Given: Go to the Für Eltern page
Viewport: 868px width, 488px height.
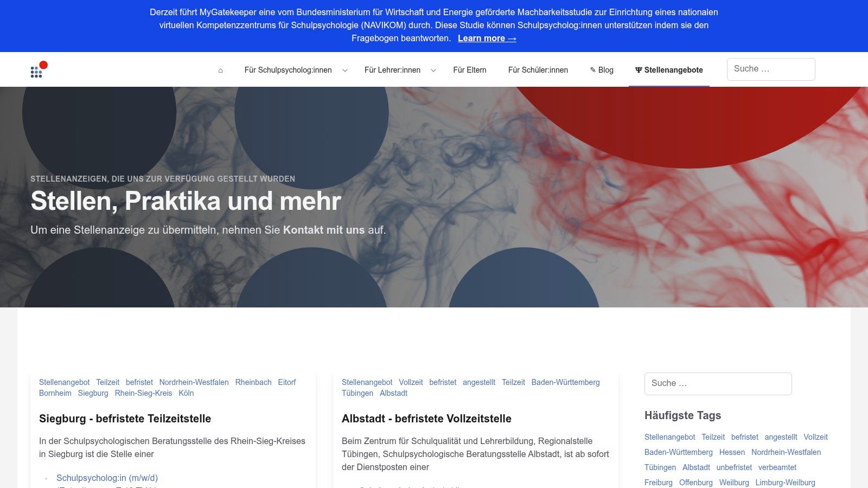Looking at the screenshot, I should click(x=470, y=70).
